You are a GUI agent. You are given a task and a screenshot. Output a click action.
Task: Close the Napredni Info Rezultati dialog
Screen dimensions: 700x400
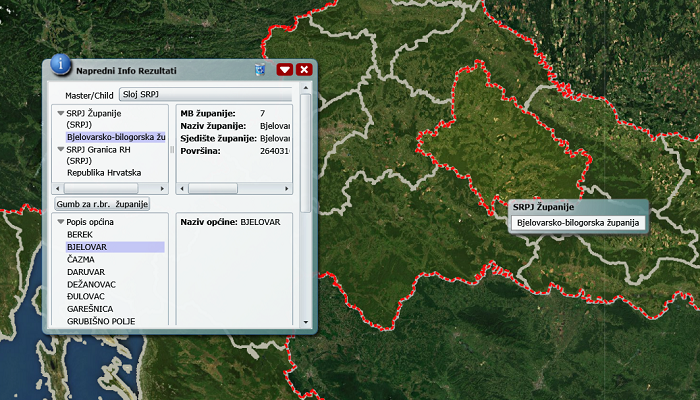coord(304,70)
